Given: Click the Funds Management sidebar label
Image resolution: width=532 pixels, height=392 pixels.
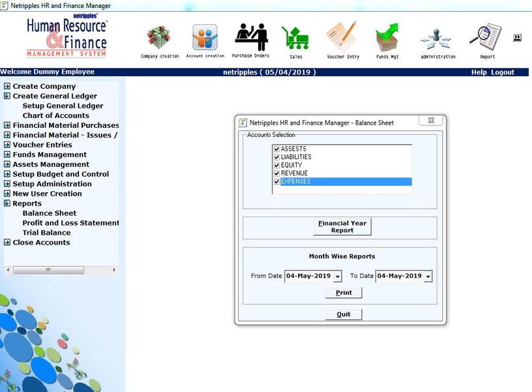Looking at the screenshot, I should point(50,155).
